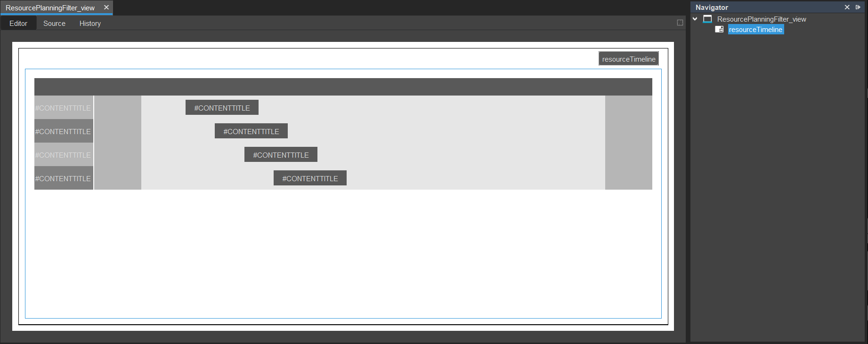Close the Navigator panel
868x344 pixels.
click(847, 7)
